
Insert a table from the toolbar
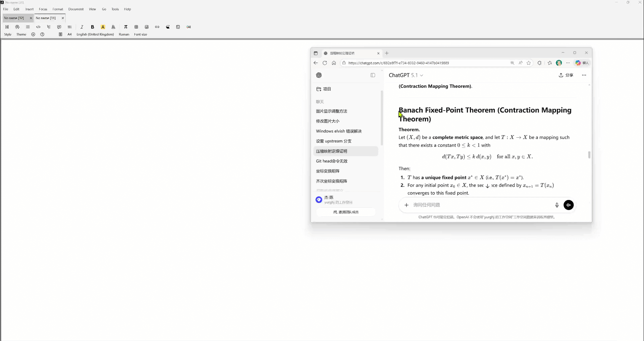pos(136,27)
